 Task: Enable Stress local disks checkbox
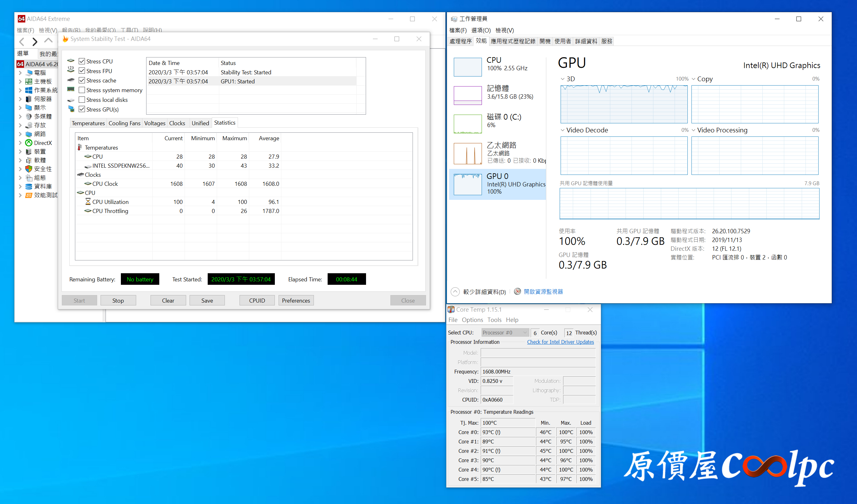coord(82,100)
